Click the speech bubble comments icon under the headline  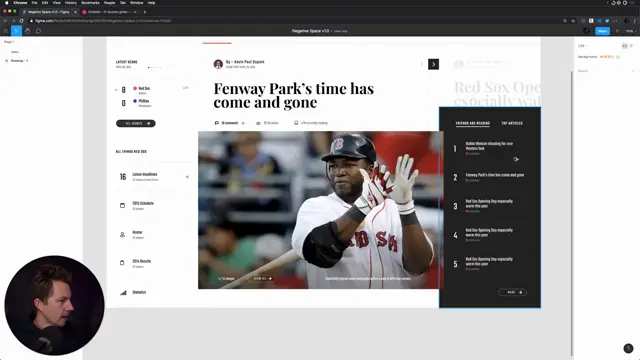pyautogui.click(x=217, y=123)
